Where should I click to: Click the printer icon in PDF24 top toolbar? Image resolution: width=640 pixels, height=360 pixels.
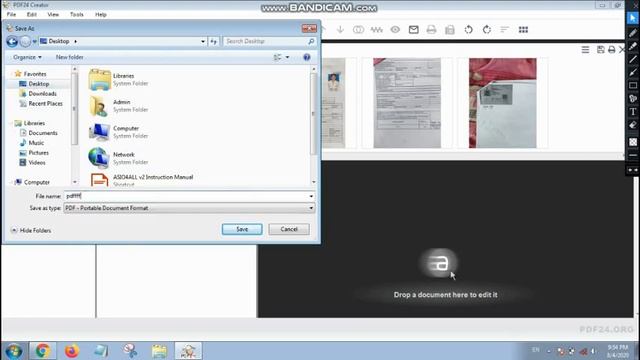431,29
